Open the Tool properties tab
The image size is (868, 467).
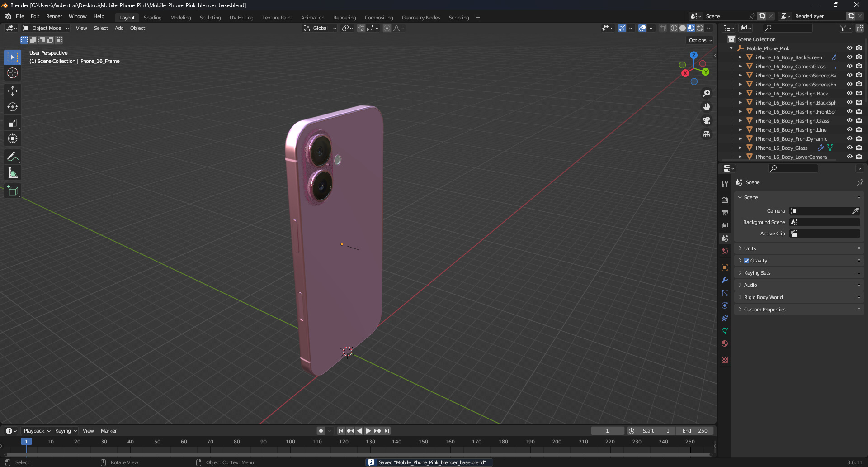pos(725,184)
